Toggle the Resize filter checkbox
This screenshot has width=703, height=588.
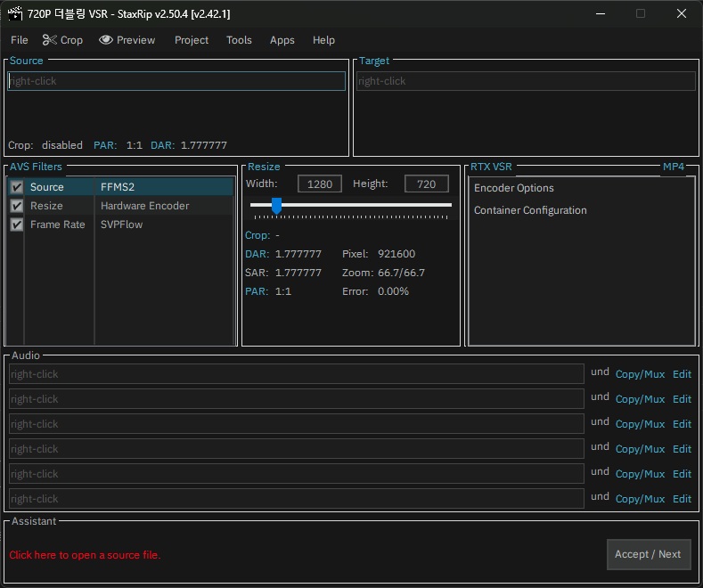17,206
